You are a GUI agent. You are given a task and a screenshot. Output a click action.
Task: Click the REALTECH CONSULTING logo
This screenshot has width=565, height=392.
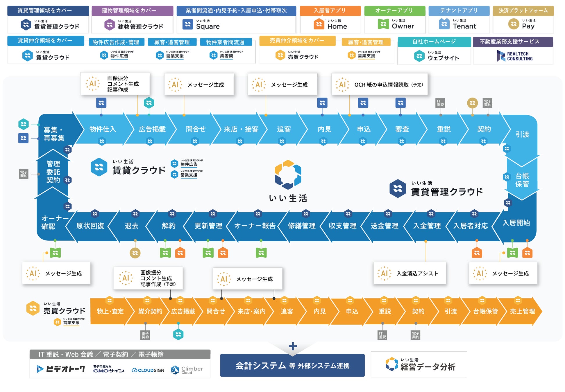pyautogui.click(x=515, y=56)
